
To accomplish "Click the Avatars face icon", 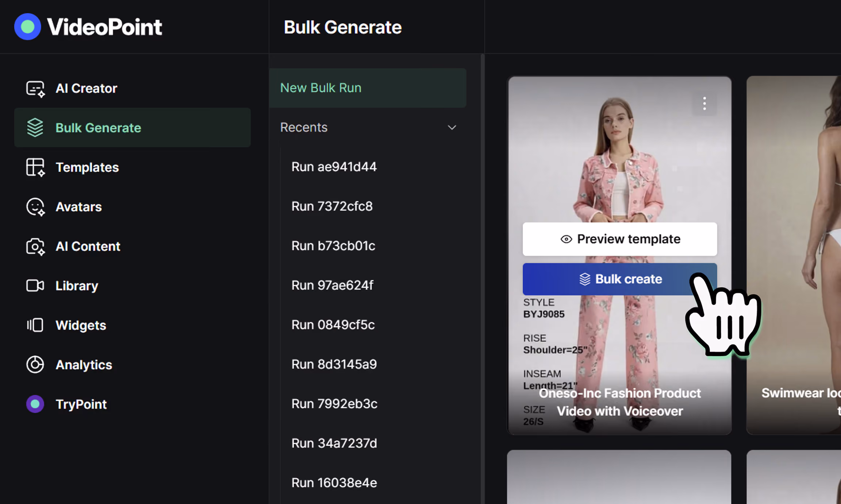I will (35, 207).
